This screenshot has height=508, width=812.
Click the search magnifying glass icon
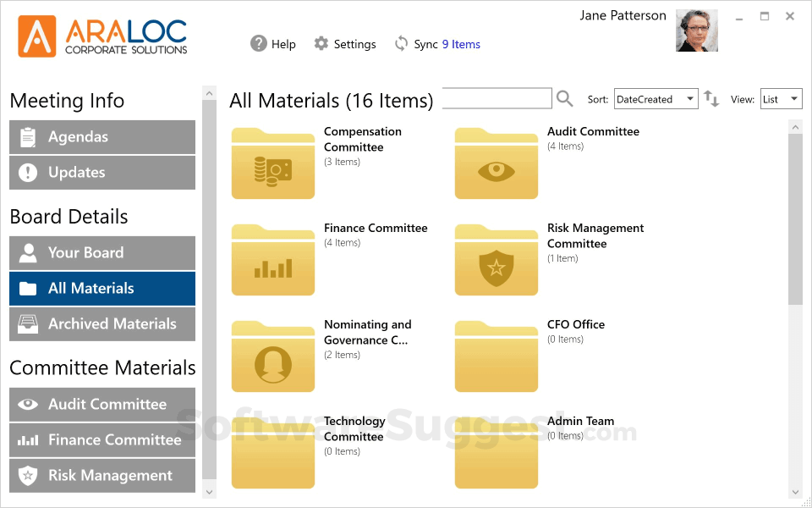(564, 98)
